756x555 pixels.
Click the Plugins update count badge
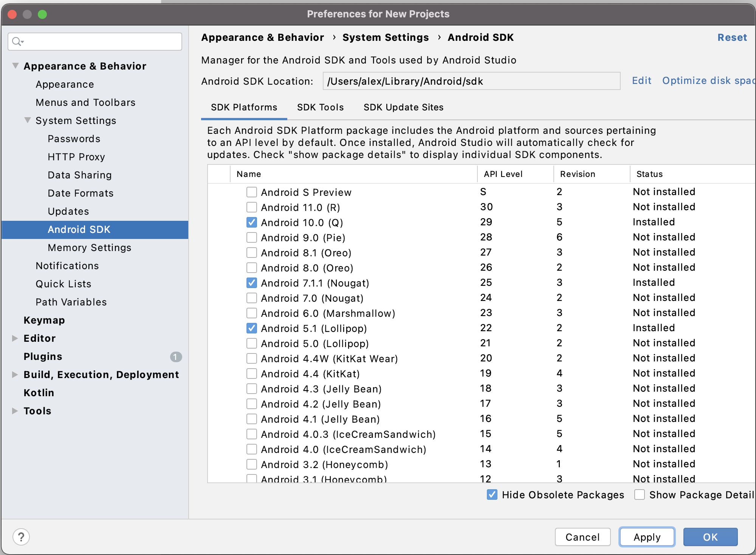176,357
